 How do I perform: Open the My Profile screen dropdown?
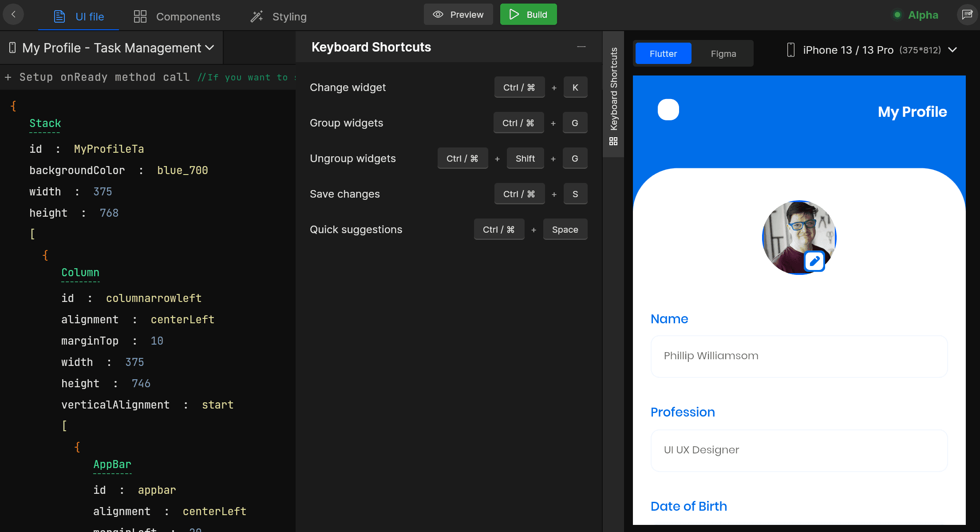click(112, 48)
